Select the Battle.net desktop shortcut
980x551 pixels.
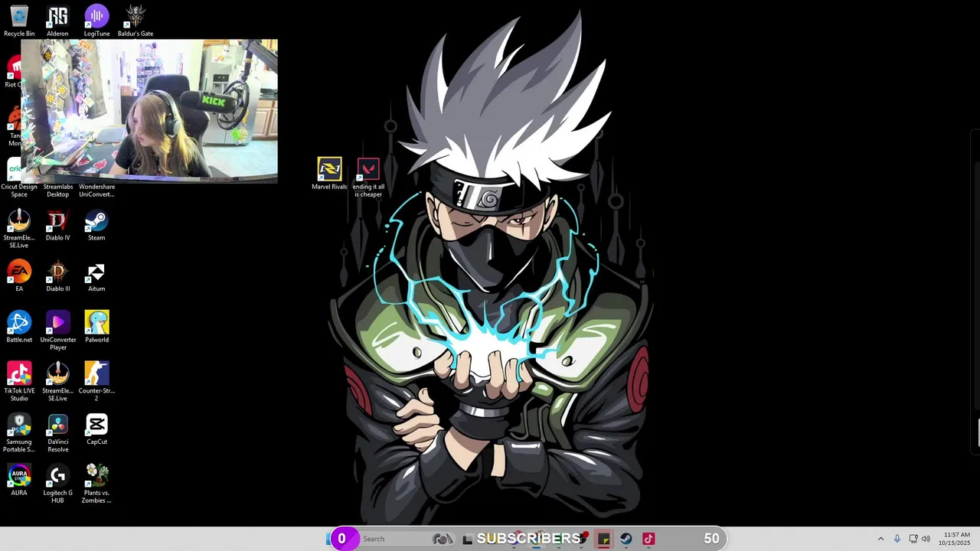[19, 328]
